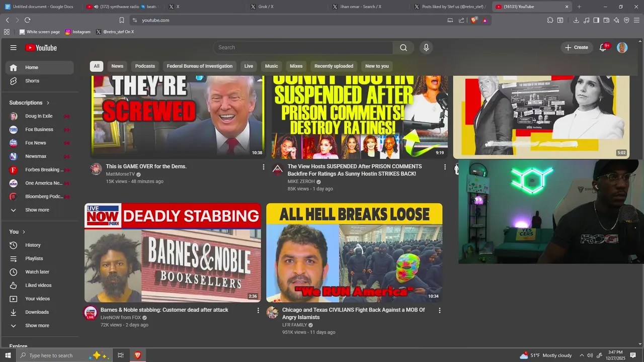Image resolution: width=644 pixels, height=362 pixels.
Task: Click the Brave Shields lion icon
Action: (474, 20)
